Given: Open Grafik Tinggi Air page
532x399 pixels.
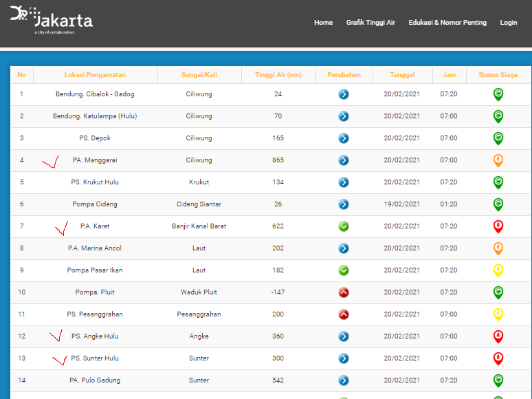Looking at the screenshot, I should 370,23.
